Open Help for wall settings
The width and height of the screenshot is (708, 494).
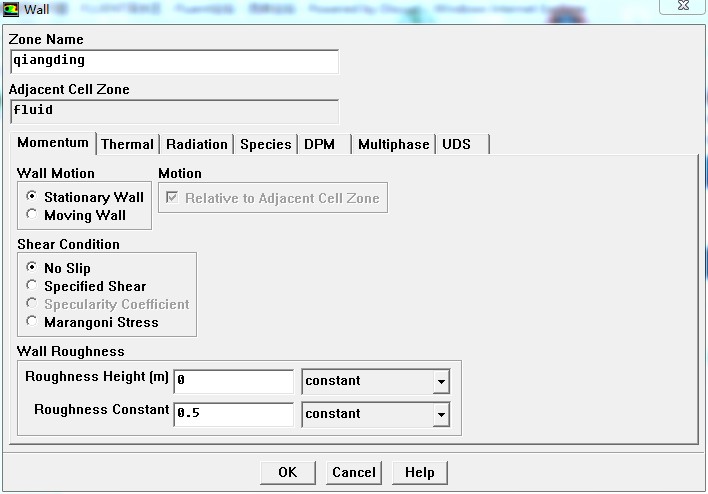coord(419,472)
